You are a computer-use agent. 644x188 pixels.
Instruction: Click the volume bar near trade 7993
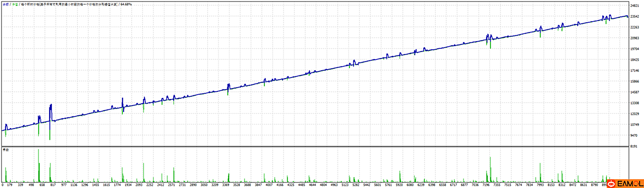coord(540,172)
